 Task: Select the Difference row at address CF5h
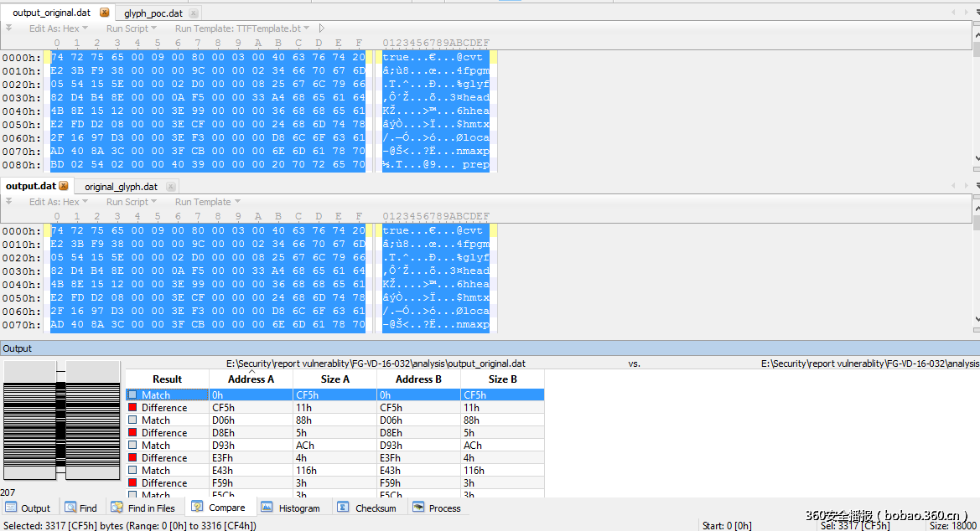point(168,407)
